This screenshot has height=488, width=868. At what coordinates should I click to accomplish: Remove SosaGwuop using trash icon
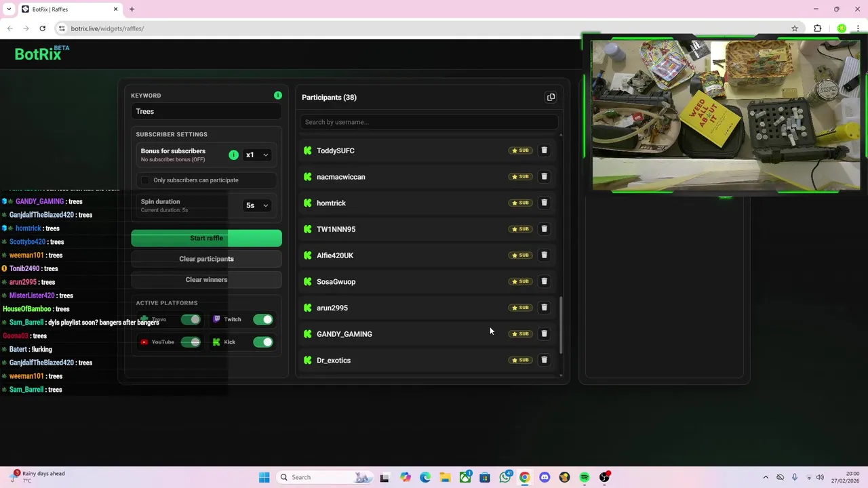click(544, 281)
